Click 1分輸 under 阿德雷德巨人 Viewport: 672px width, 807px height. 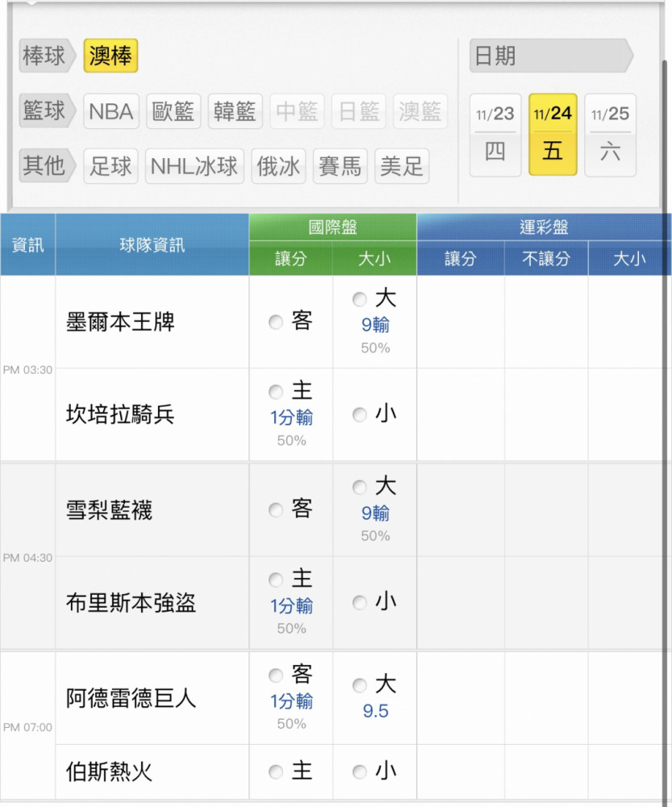[x=292, y=701]
